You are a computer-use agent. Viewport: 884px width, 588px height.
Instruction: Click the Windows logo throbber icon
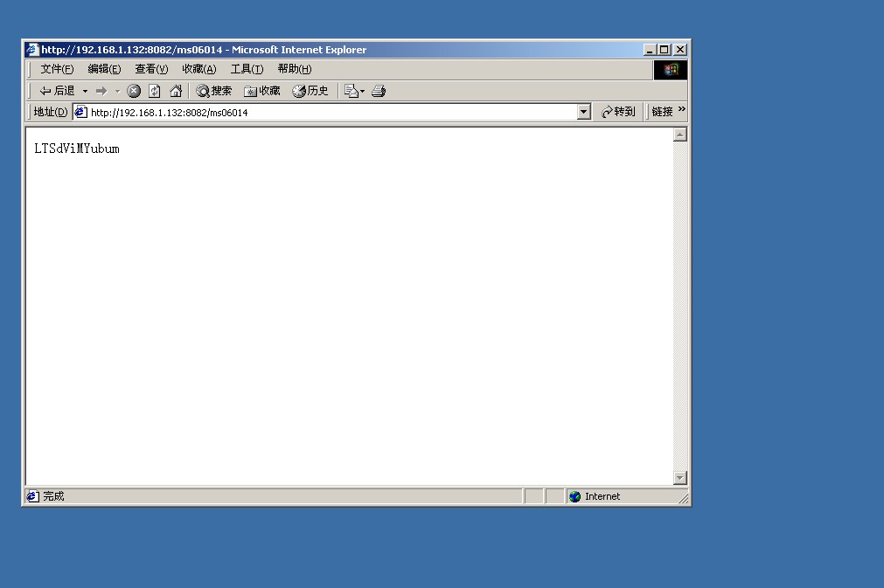tap(671, 70)
